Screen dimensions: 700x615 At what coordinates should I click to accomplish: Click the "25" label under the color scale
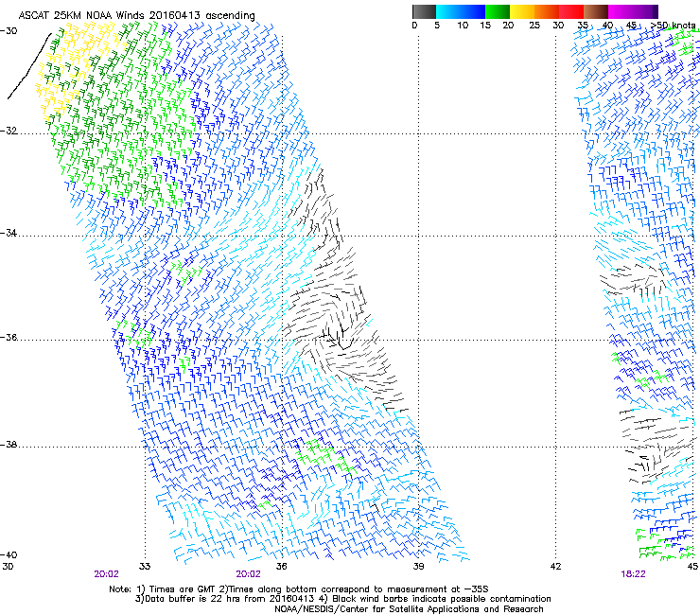(534, 26)
